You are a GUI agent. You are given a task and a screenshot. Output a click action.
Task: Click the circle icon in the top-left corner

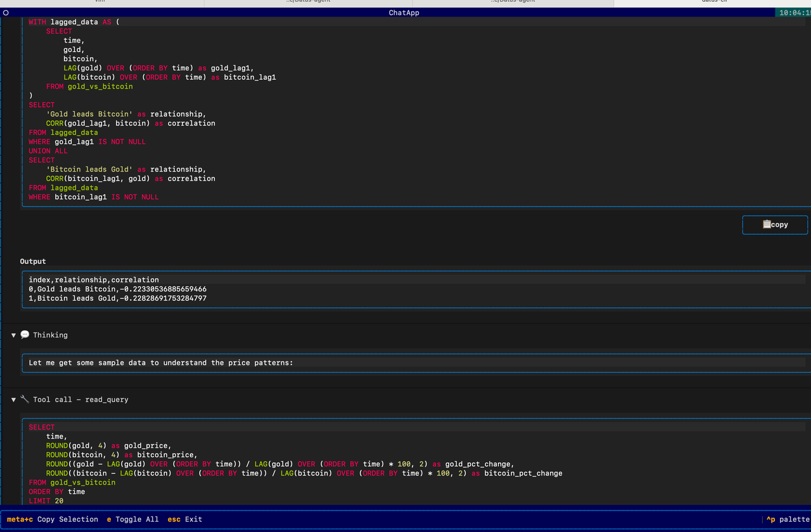(x=5, y=12)
